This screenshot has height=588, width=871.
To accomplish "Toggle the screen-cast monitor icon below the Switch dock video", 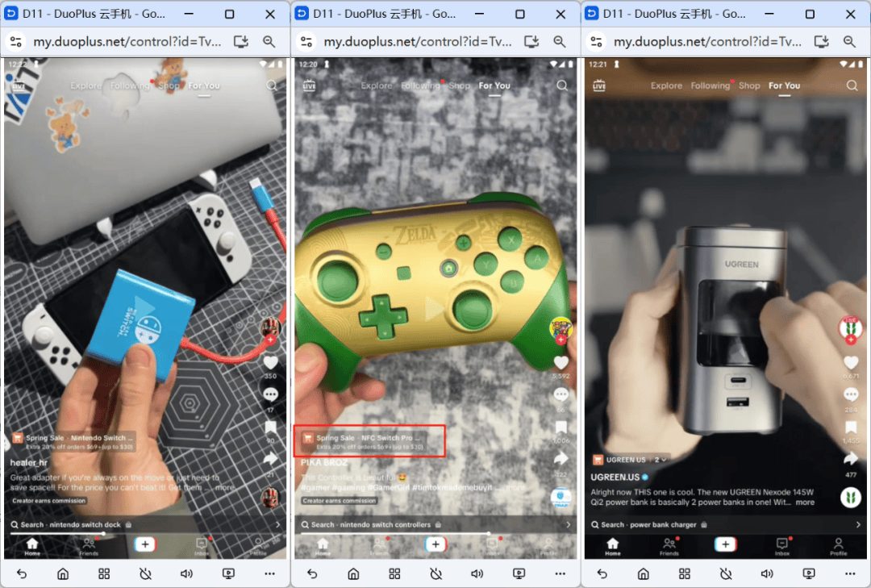I will point(228,573).
